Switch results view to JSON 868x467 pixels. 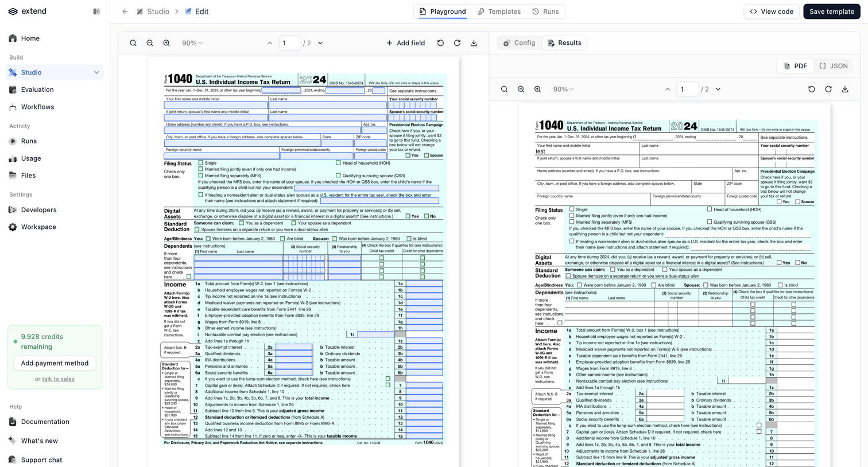point(834,66)
